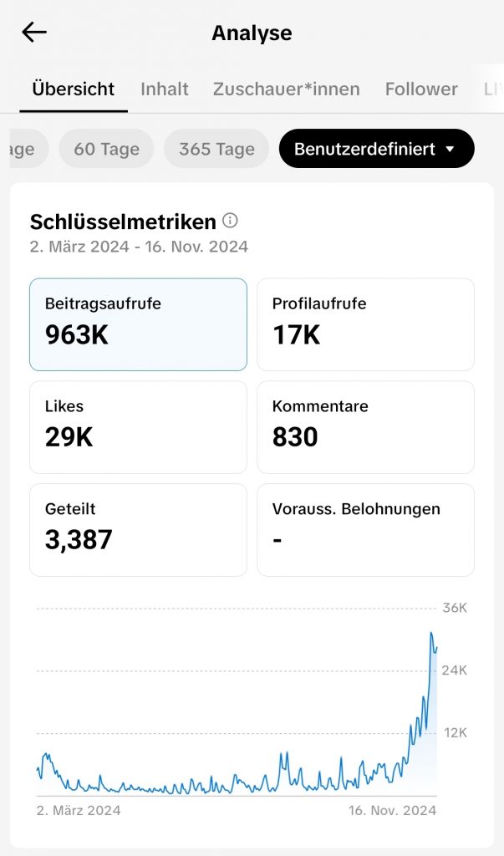Go to the Zuschauer*innen tab

286,89
